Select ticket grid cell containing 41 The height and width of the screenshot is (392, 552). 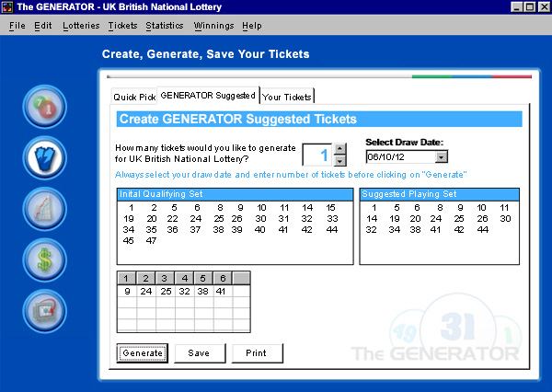click(221, 292)
